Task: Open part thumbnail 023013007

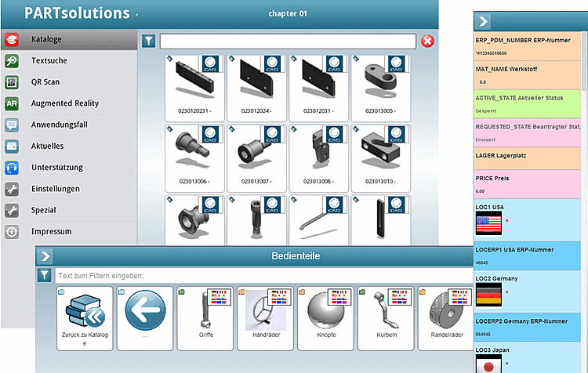Action: (x=257, y=158)
